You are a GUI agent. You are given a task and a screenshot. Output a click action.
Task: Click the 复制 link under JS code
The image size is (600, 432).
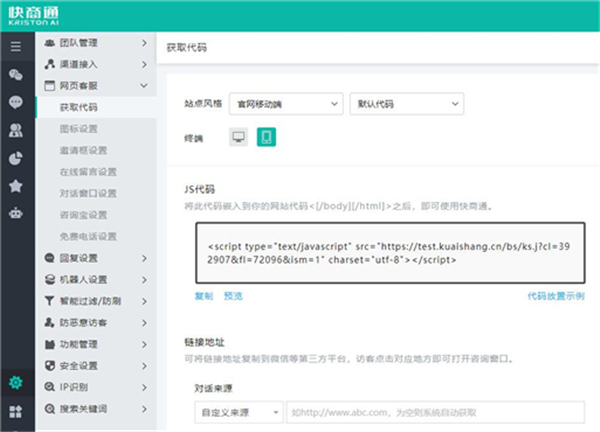coord(204,296)
